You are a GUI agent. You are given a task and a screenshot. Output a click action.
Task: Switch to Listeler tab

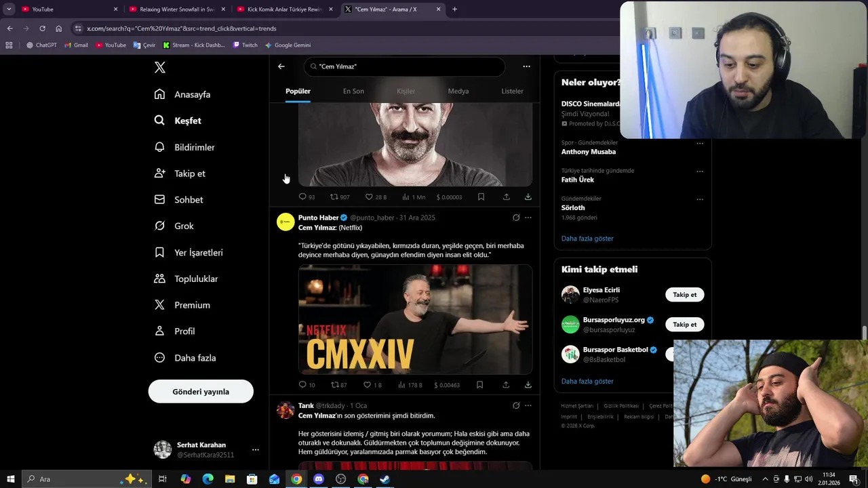pyautogui.click(x=512, y=91)
